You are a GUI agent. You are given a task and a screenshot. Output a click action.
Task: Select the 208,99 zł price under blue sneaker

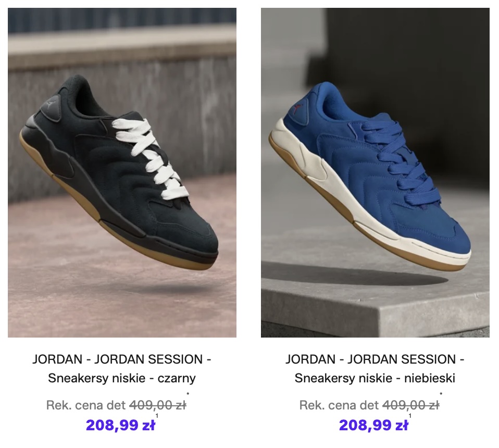point(373,425)
